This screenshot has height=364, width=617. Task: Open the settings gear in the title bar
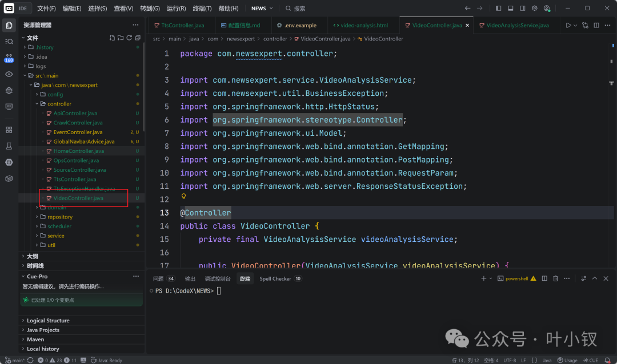[x=534, y=8]
